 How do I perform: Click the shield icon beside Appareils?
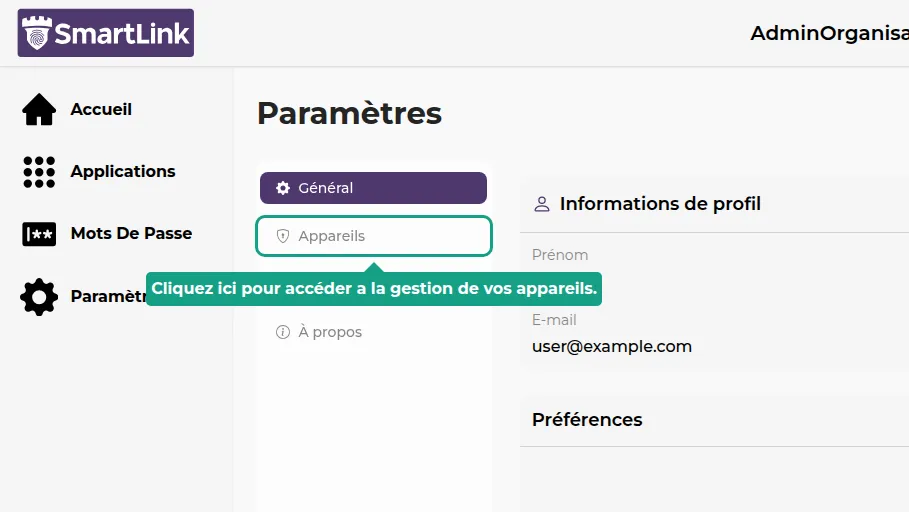pyautogui.click(x=283, y=236)
